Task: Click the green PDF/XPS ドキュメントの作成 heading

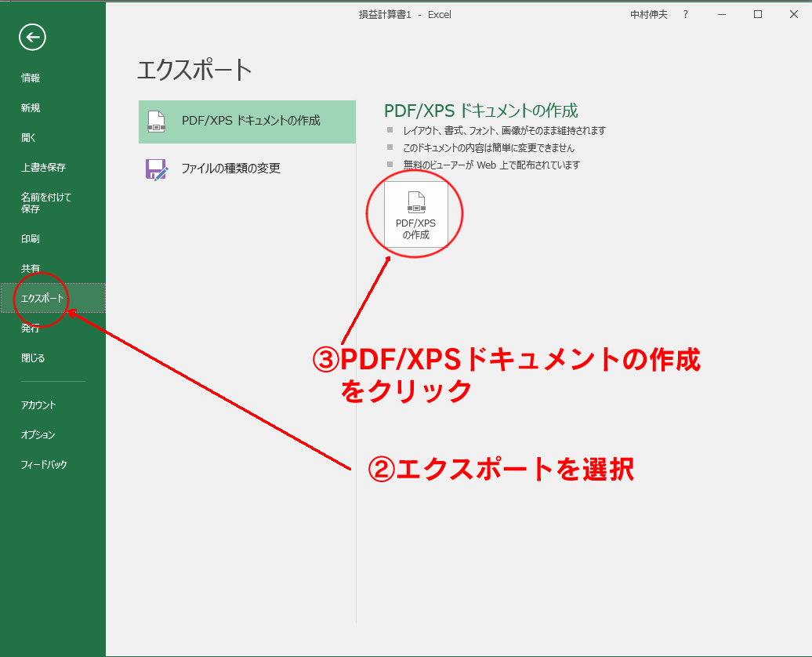Action: click(481, 111)
